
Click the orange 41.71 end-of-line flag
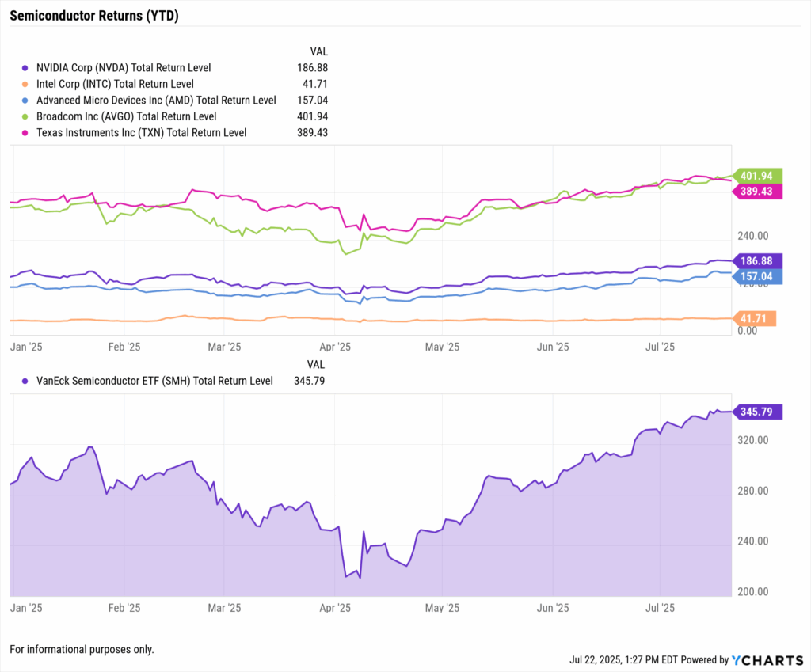[x=754, y=318]
